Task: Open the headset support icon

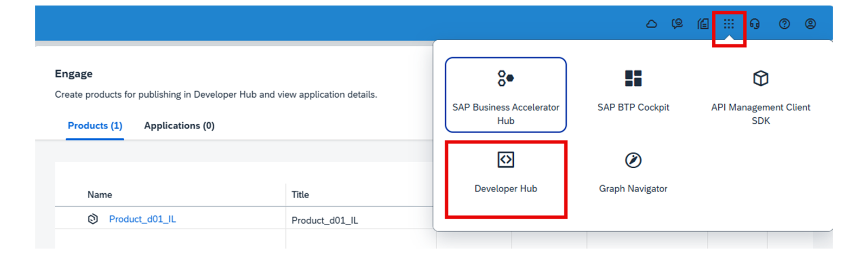Action: 755,24
